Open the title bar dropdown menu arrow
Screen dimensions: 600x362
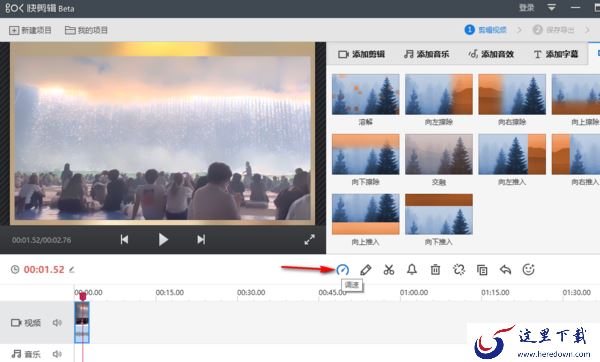[551, 7]
